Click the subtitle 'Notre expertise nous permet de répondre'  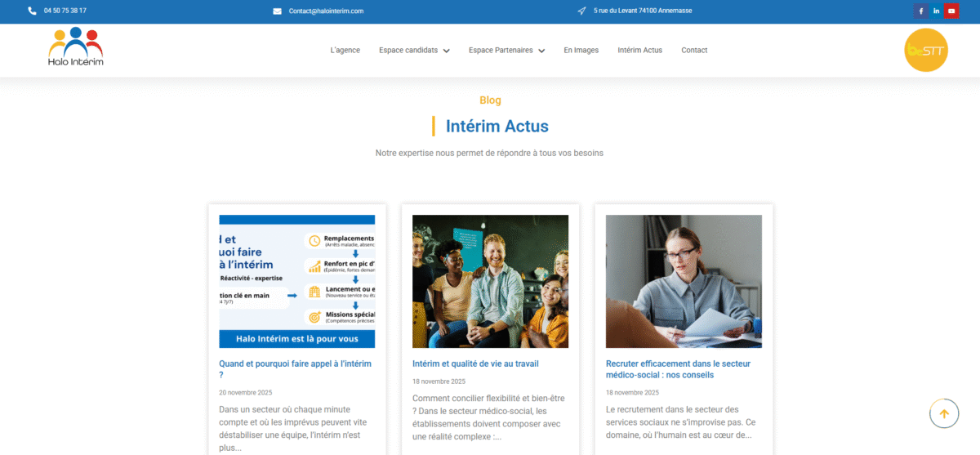click(489, 153)
